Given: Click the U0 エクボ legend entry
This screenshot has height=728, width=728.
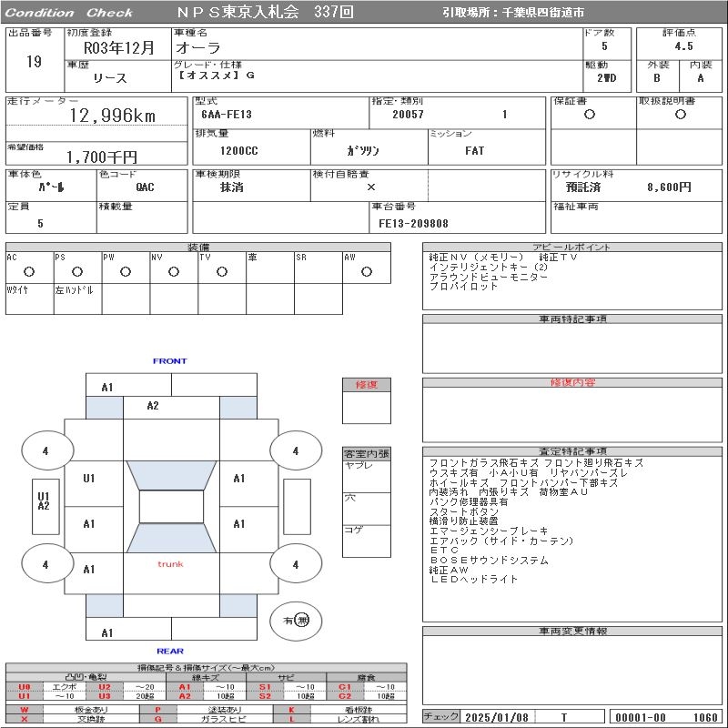Looking at the screenshot, I should click(x=45, y=687).
